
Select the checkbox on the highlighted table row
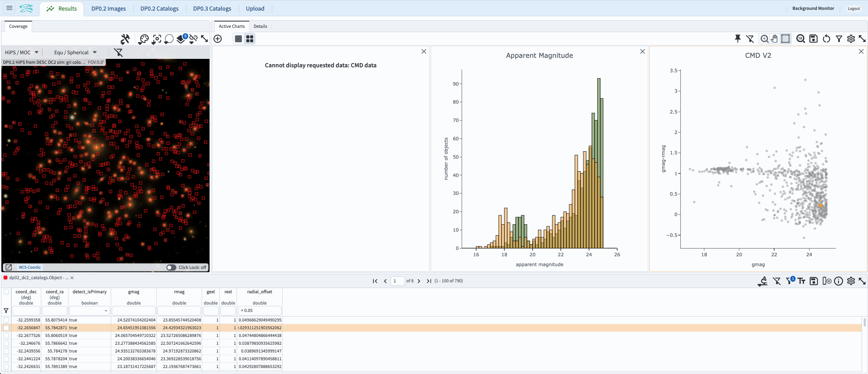click(x=6, y=328)
